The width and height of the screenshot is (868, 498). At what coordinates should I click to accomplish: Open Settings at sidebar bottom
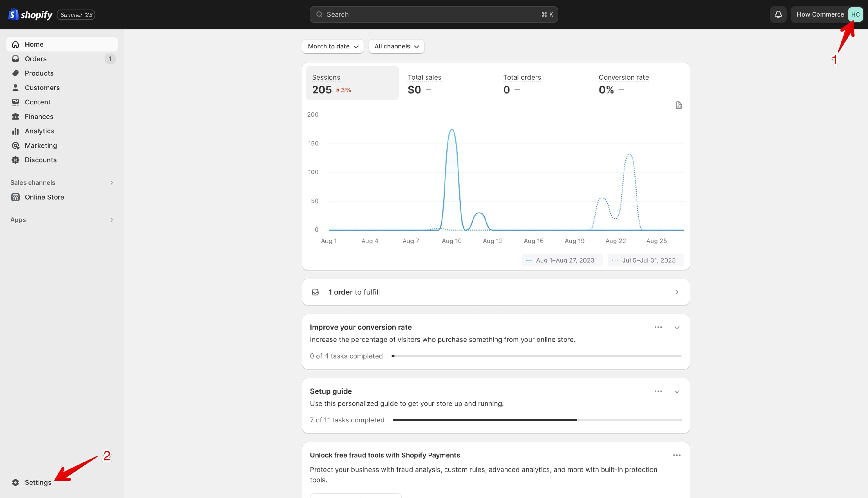click(62, 482)
